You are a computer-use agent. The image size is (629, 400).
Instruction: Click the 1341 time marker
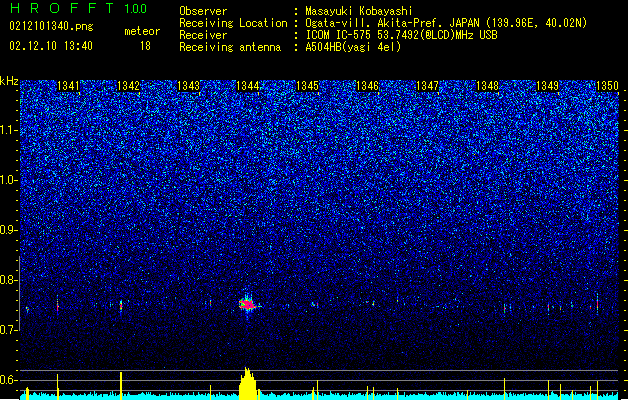68,86
